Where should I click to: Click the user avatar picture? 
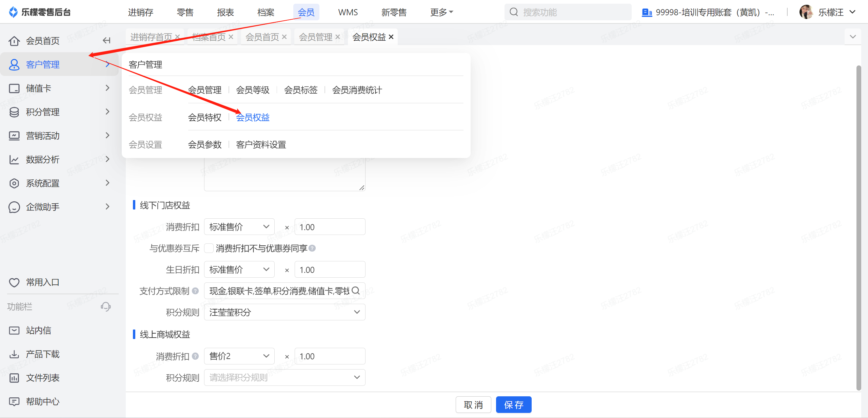pyautogui.click(x=806, y=12)
